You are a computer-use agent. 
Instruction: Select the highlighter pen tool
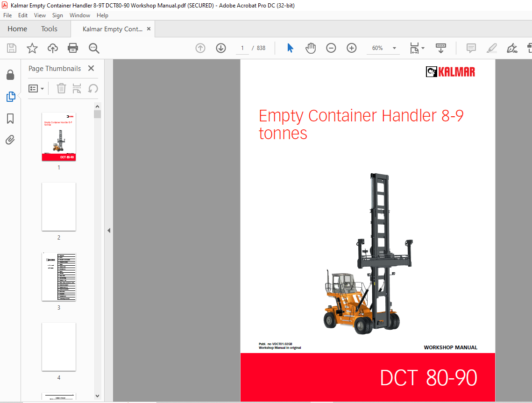coord(492,48)
